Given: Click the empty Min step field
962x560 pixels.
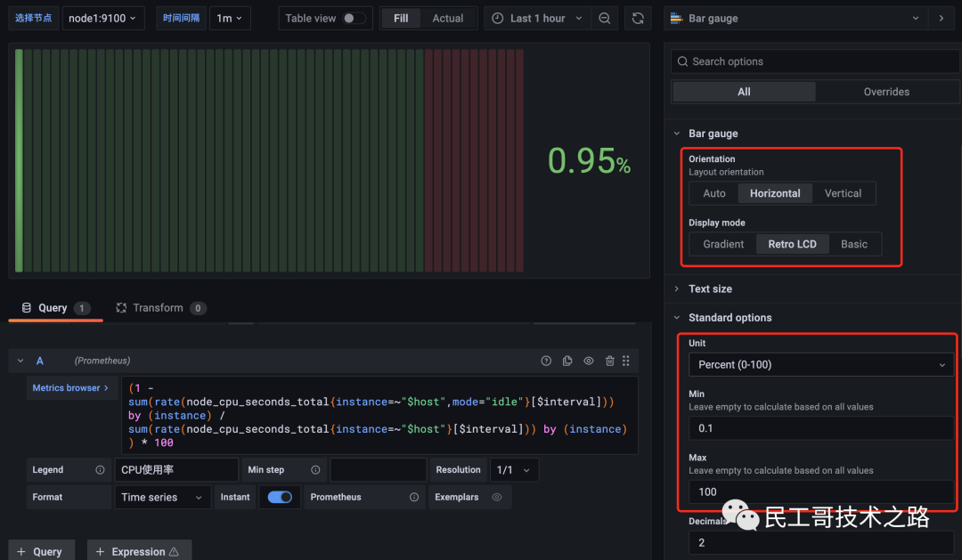Looking at the screenshot, I should [x=378, y=470].
